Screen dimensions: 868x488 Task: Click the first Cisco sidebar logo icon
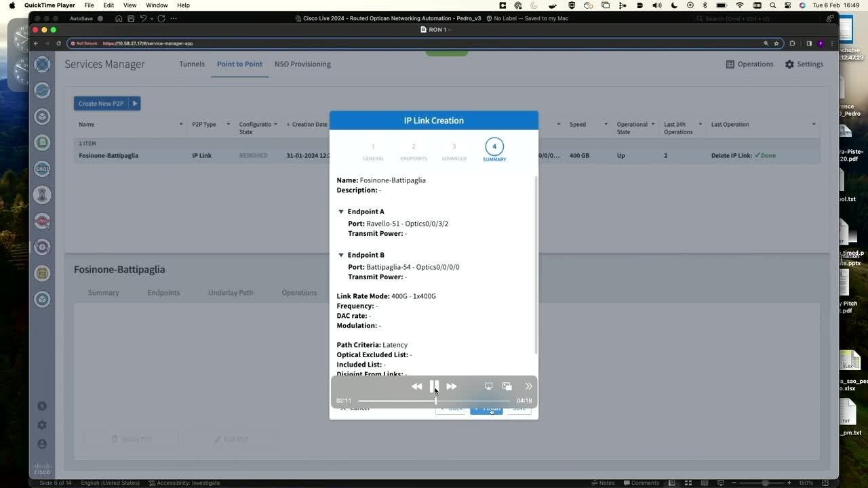[42, 64]
